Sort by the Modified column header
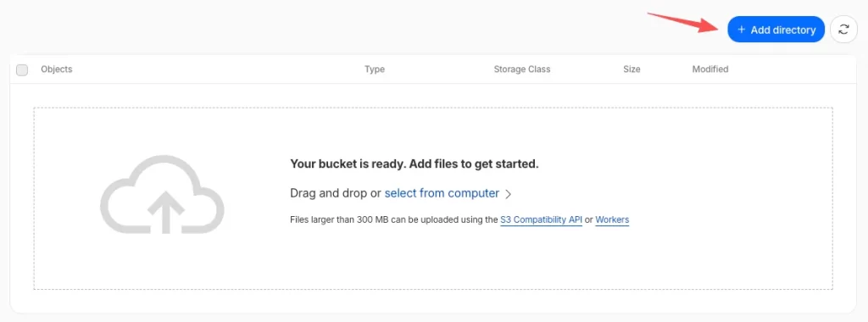The height and width of the screenshot is (322, 868). [710, 69]
